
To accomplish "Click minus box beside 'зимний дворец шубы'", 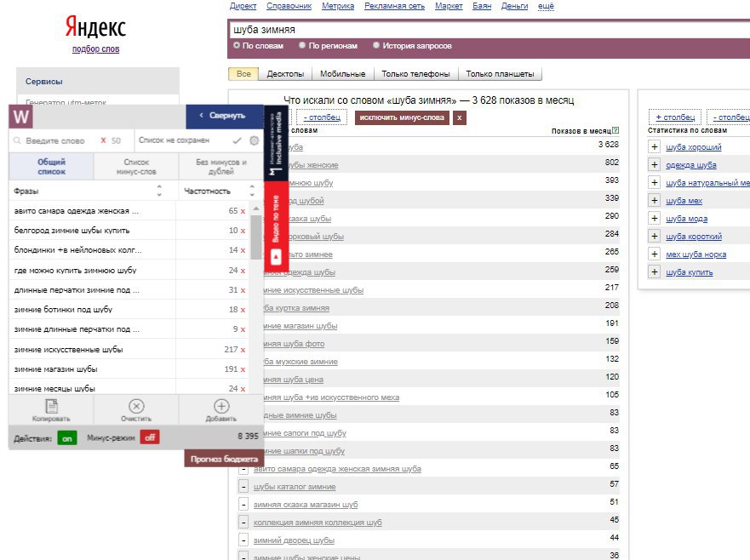I will point(243,540).
